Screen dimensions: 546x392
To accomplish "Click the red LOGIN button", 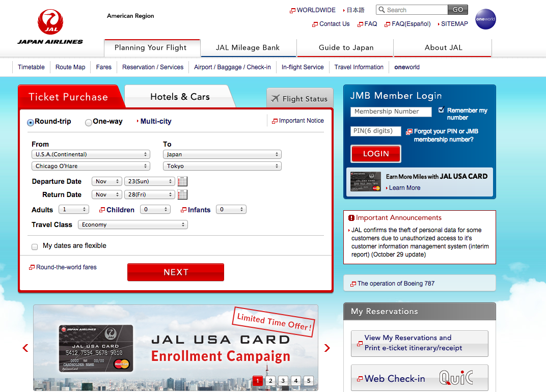I will [x=376, y=154].
